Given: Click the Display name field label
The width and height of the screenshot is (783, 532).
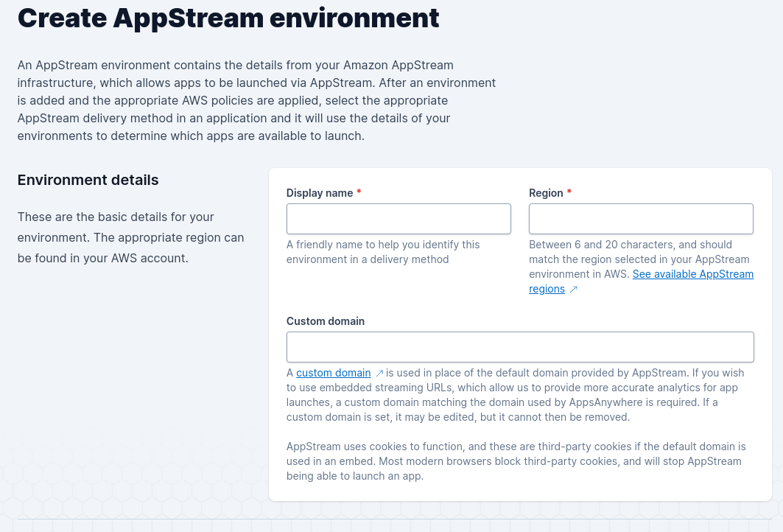Looking at the screenshot, I should click(320, 193).
